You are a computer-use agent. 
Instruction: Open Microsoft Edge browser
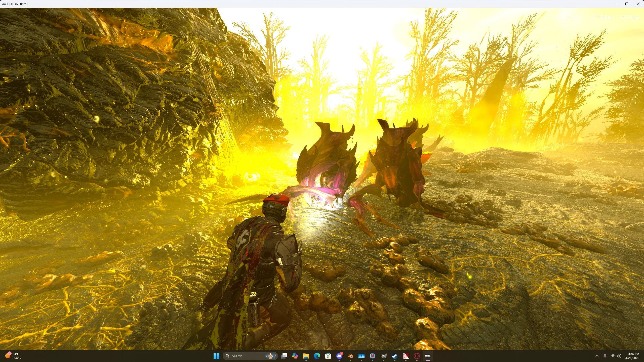click(317, 356)
